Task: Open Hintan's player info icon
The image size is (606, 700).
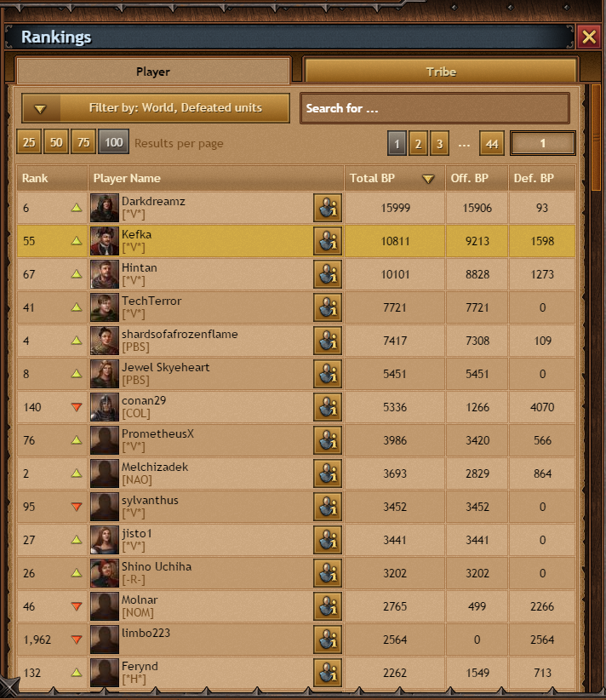Action: (328, 274)
